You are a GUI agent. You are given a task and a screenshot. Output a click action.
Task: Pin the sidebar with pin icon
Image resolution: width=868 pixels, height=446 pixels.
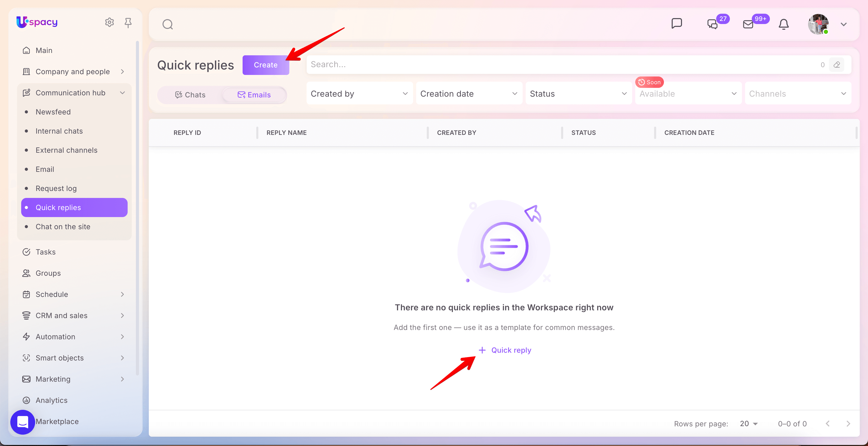[128, 22]
